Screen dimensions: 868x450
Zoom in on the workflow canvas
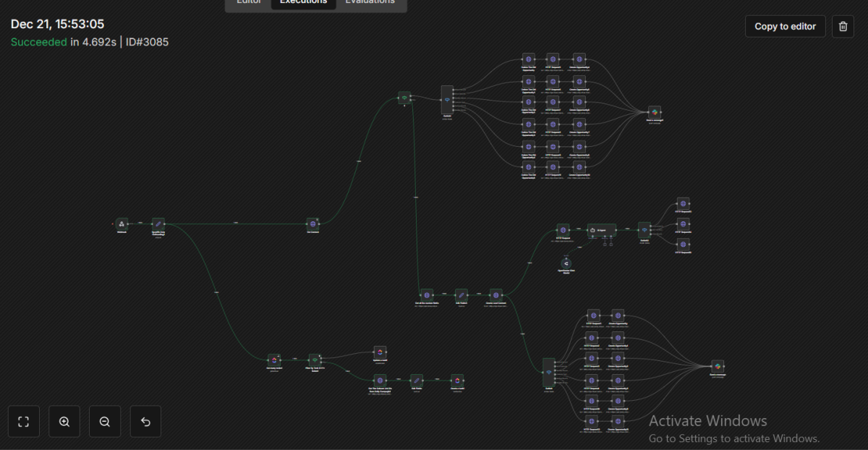[64, 422]
